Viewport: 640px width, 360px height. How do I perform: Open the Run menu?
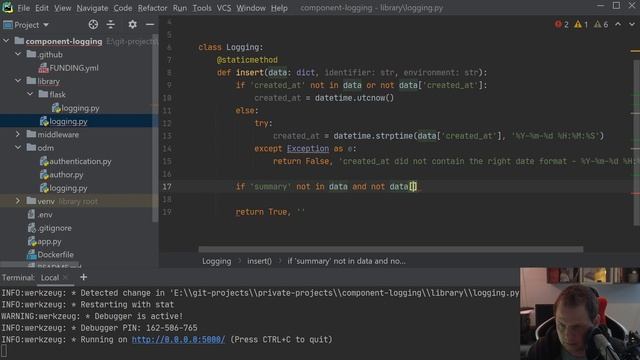point(180,8)
